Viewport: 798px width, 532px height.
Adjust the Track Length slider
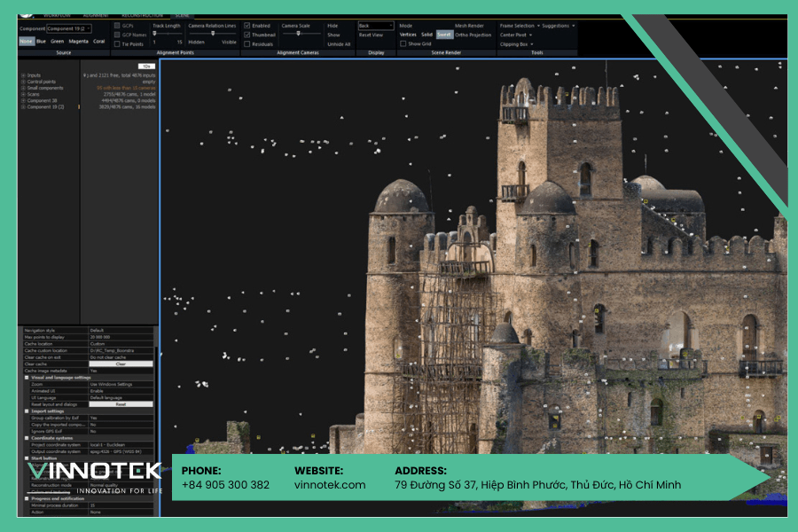coord(167,34)
